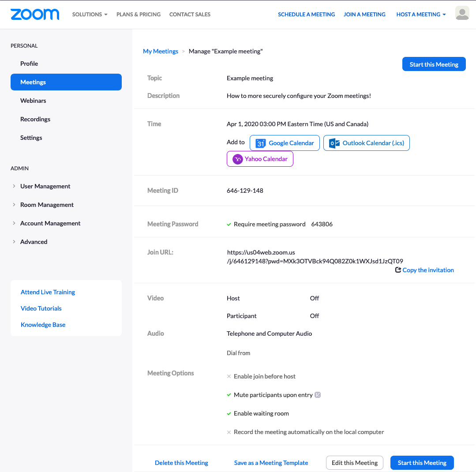Click My Meetings breadcrumb link
The image size is (476, 472).
pyautogui.click(x=161, y=51)
